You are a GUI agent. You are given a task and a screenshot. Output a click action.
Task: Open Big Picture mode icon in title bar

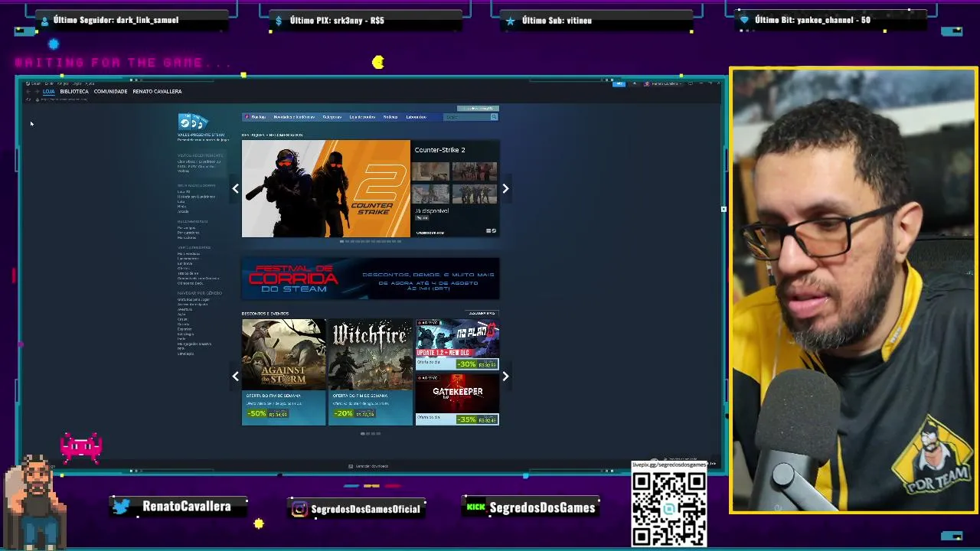pos(691,83)
